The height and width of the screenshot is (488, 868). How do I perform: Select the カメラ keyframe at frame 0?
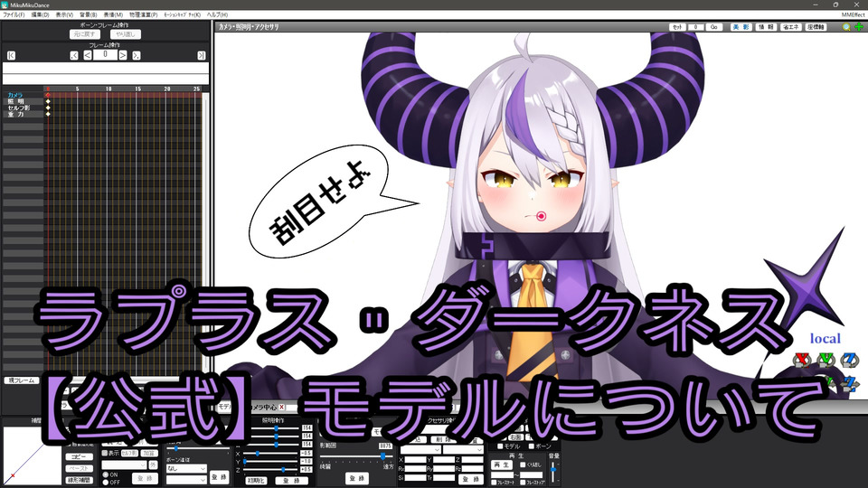pyautogui.click(x=48, y=95)
